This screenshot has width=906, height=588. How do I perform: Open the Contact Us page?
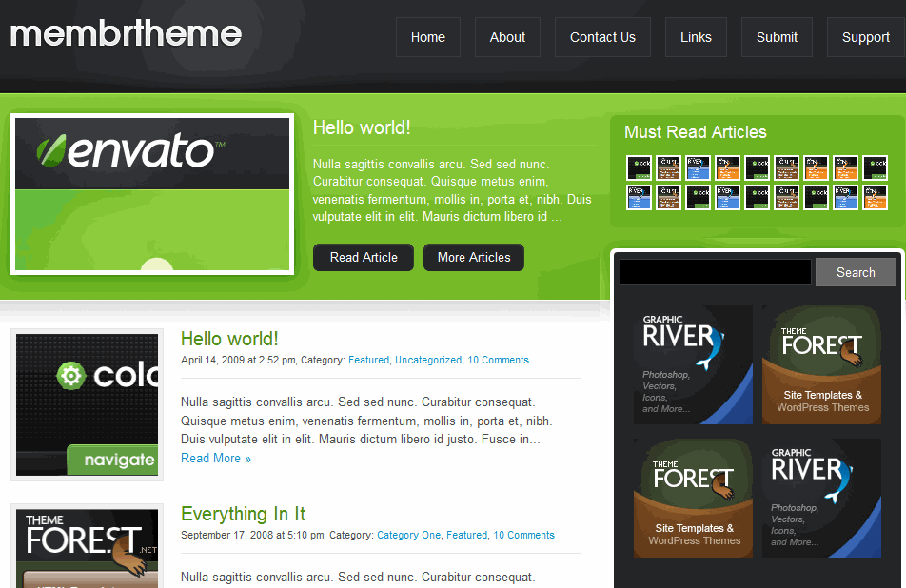pyautogui.click(x=602, y=37)
